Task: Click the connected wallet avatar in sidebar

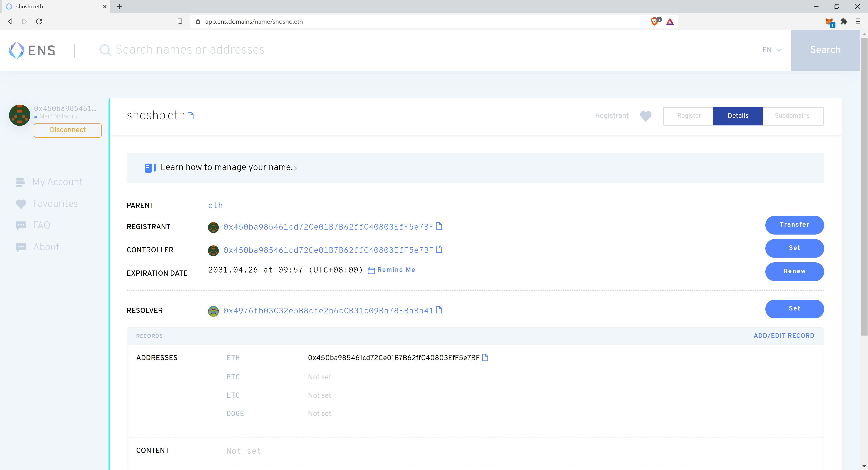Action: [x=19, y=115]
